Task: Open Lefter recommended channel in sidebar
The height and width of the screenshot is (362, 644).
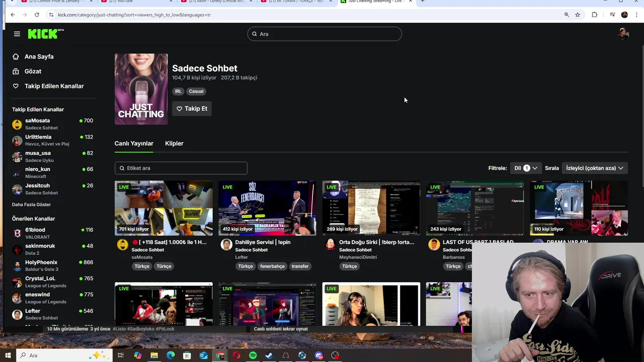Action: pos(52,314)
